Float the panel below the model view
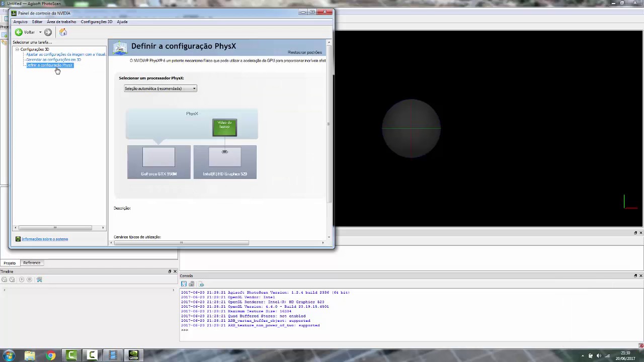 (x=635, y=233)
